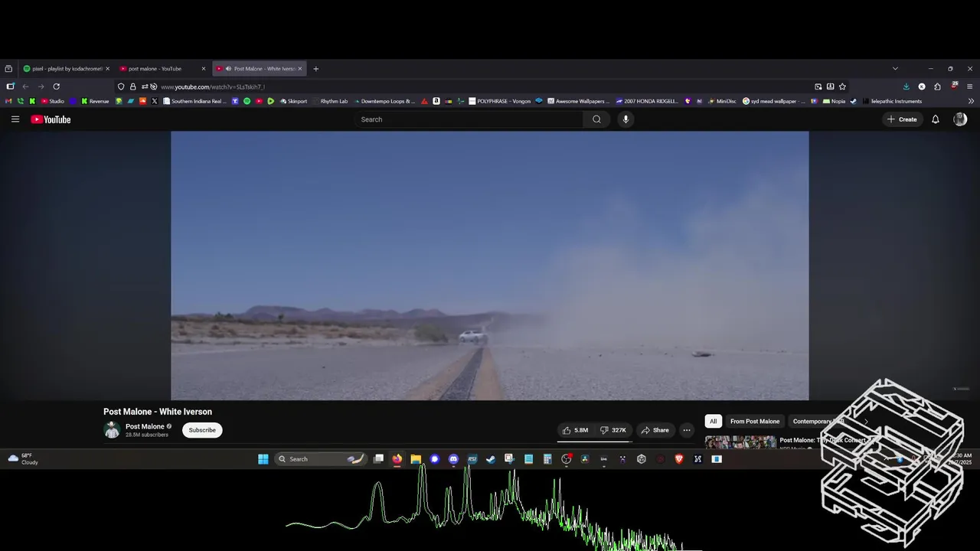Open Firefox from the Windows taskbar
980x551 pixels.
pyautogui.click(x=397, y=459)
